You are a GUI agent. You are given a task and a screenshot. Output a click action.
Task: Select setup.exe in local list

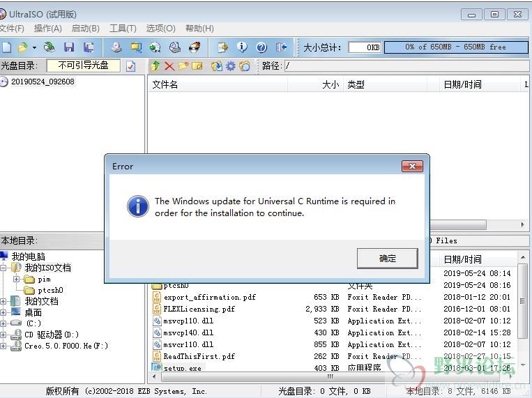183,368
